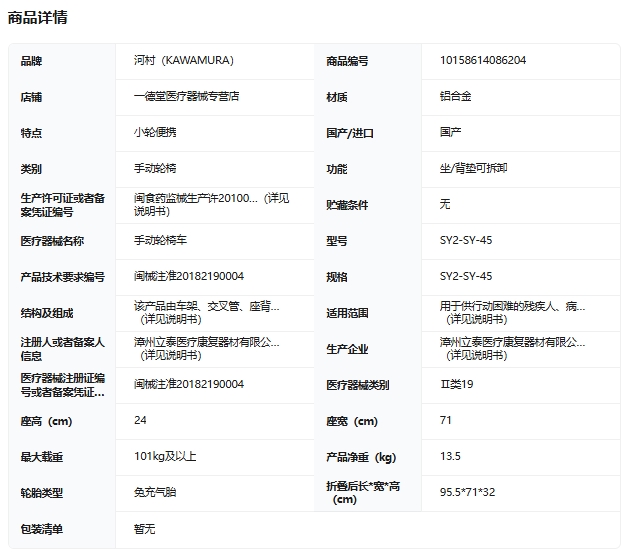The width and height of the screenshot is (630, 559).
Task: Click the 轮胎类型 value 免充气胎
Action: point(155,493)
